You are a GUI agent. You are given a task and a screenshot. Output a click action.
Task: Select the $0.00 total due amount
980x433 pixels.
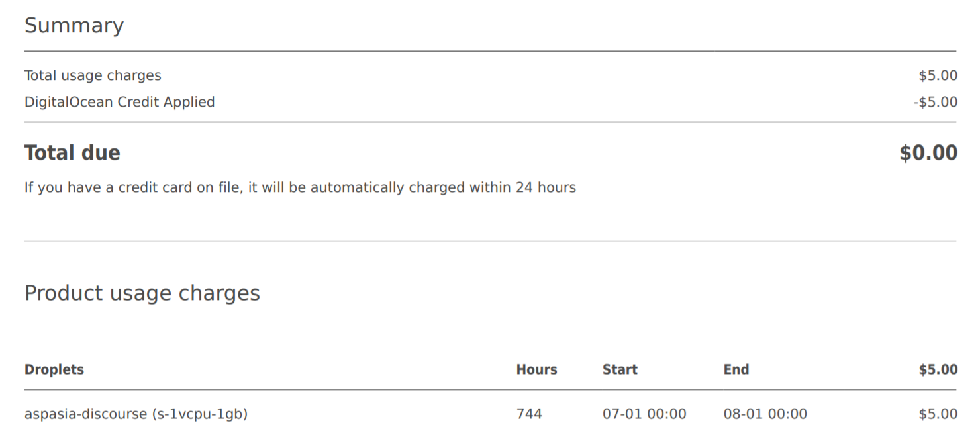(x=928, y=153)
